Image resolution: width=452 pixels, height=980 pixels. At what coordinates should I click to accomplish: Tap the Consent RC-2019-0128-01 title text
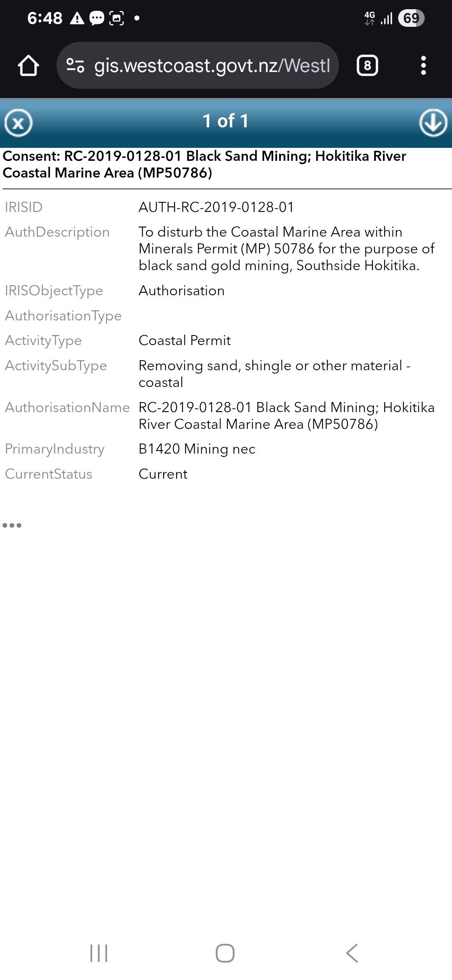coord(204,164)
